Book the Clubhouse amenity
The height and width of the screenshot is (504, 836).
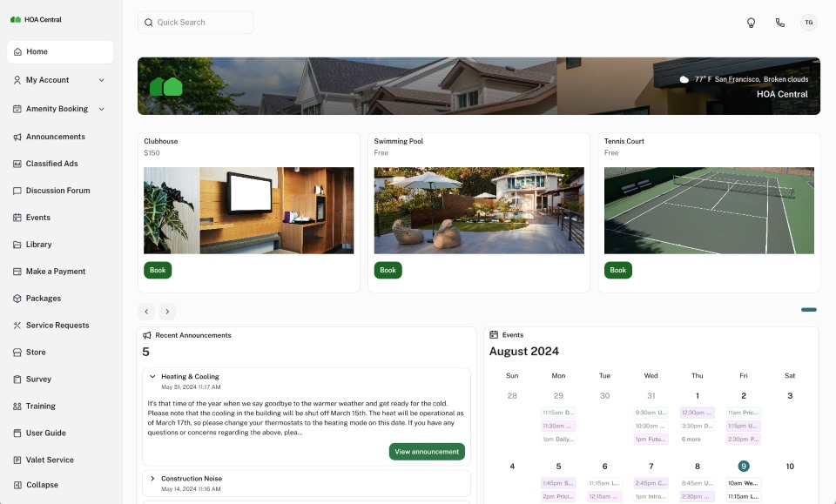coord(158,270)
